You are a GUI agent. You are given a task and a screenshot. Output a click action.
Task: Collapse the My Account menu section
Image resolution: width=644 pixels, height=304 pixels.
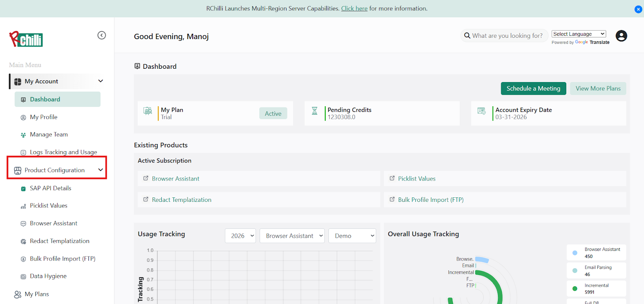click(101, 81)
